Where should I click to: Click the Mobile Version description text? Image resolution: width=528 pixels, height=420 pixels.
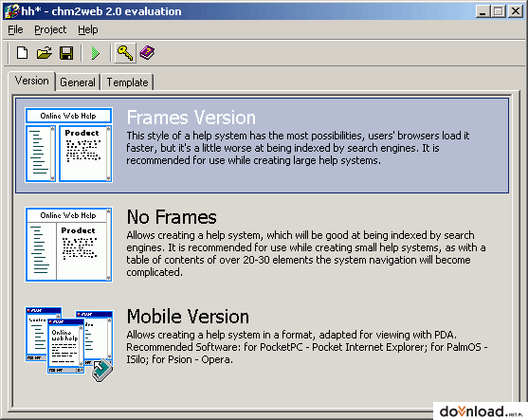click(x=307, y=347)
